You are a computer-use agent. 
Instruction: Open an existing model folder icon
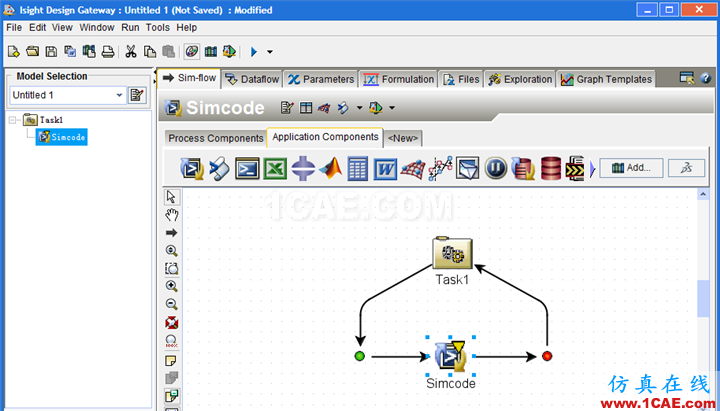pos(32,51)
